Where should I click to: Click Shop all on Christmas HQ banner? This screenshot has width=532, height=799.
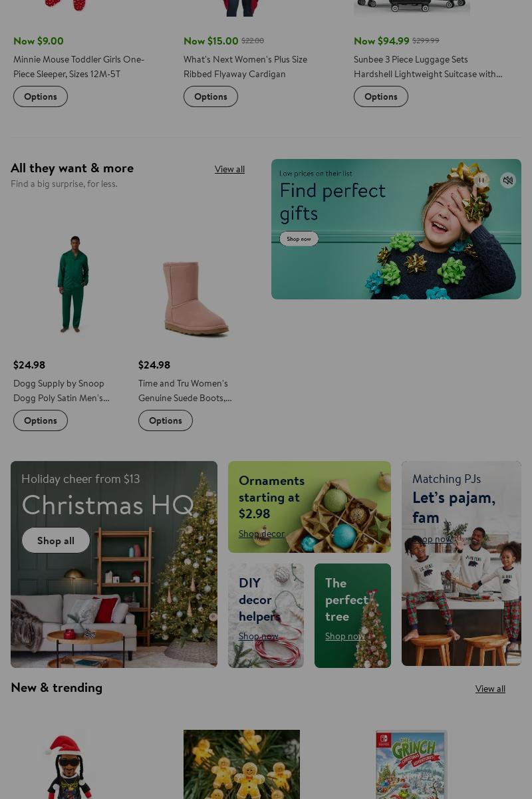56,540
